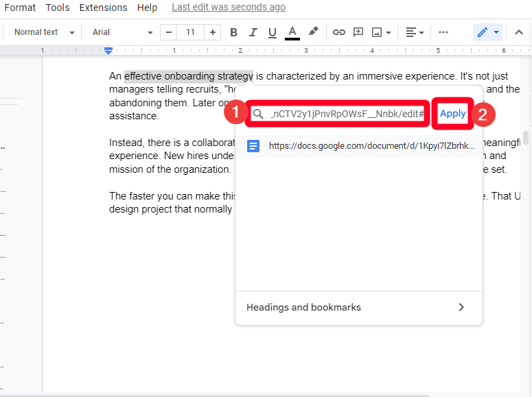532x397 pixels.
Task: Toggle underline formatting
Action: tap(273, 32)
